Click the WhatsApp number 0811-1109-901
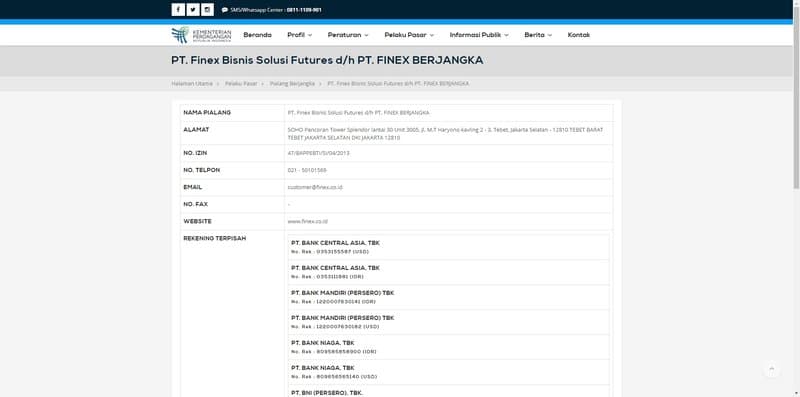800x397 pixels. point(304,10)
